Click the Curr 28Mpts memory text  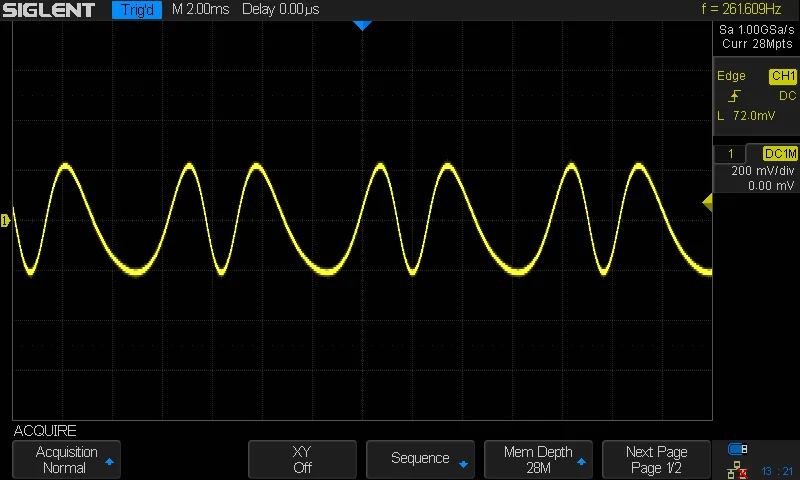pos(757,44)
